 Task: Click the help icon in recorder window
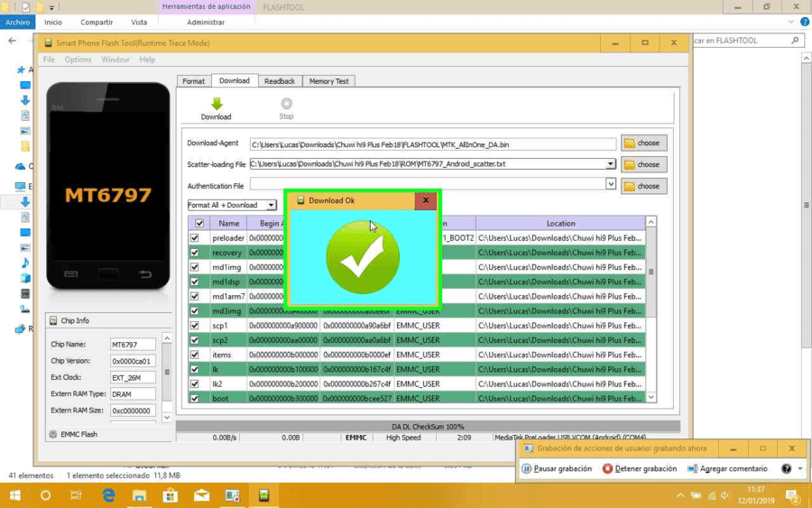[x=786, y=468]
